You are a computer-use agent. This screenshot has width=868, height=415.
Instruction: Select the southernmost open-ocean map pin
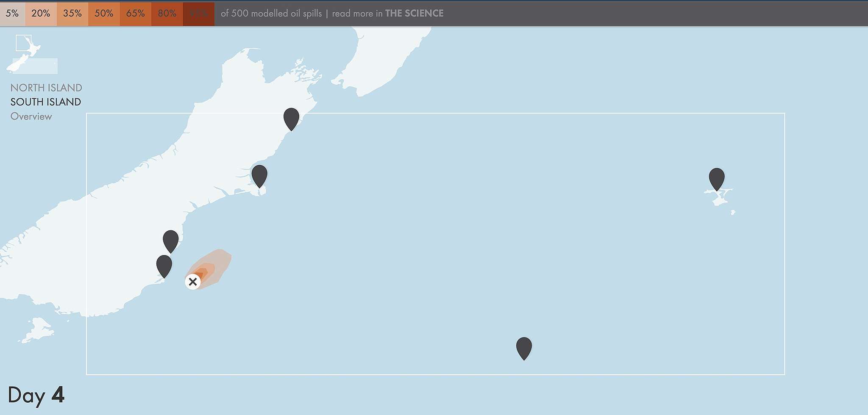point(524,347)
